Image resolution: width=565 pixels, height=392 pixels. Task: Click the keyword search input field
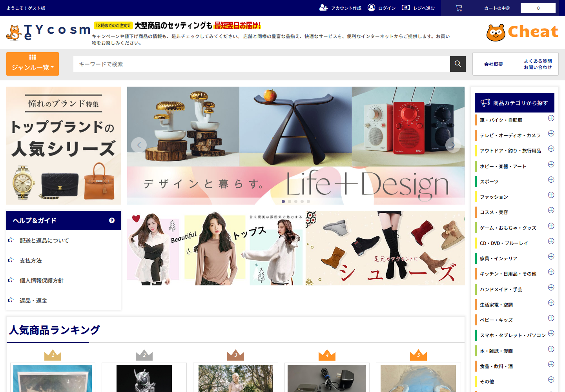tap(261, 64)
